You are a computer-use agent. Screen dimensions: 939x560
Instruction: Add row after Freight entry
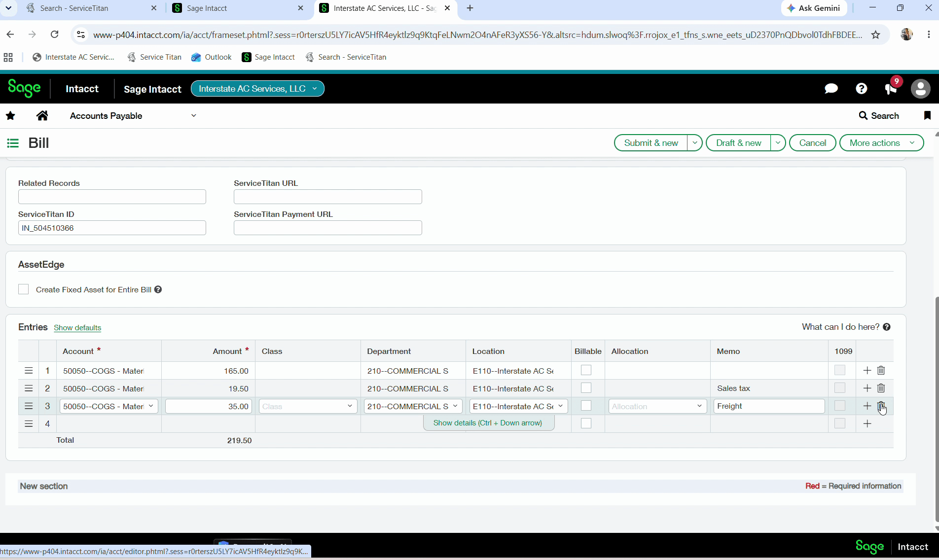pos(867,406)
